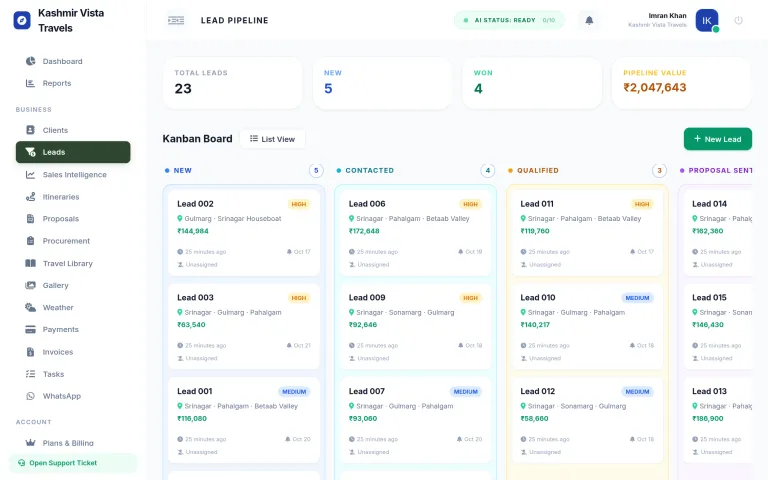Click the WhatsApp icon in sidebar
The width and height of the screenshot is (768, 480).
(x=30, y=396)
